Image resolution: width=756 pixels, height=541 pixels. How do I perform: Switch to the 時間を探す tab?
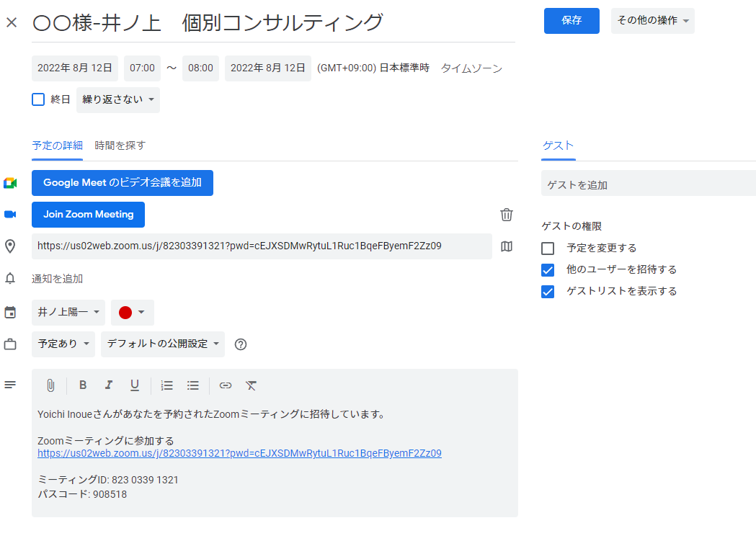120,146
